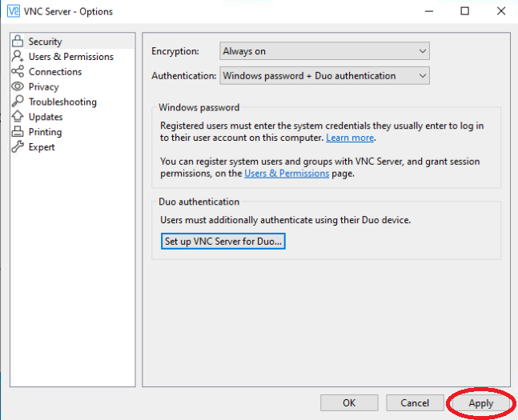Click the 'Encryption:' label
This screenshot has width=518, height=420.
point(175,51)
